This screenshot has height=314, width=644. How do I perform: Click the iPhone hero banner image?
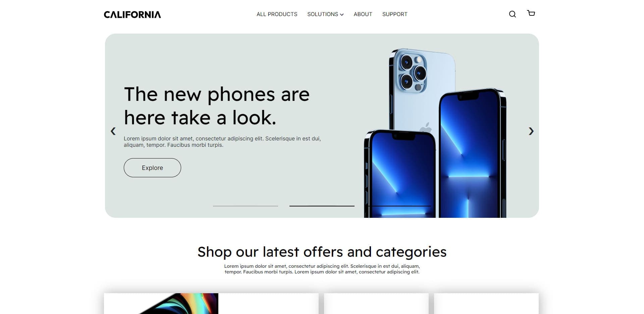[435, 133]
